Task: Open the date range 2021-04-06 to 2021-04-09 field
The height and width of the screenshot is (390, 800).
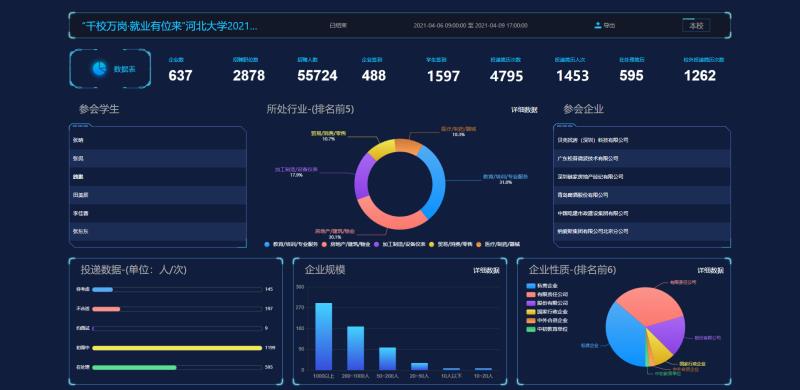Action: coord(470,26)
